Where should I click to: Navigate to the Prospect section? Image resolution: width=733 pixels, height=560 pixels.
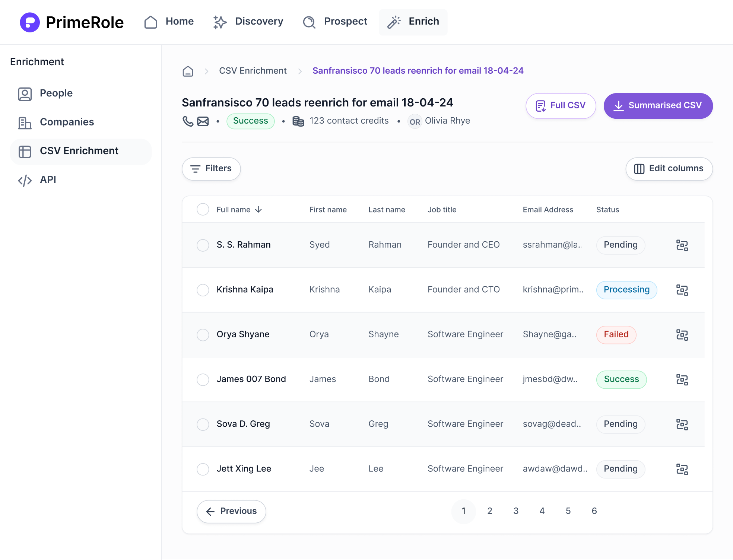click(x=334, y=22)
